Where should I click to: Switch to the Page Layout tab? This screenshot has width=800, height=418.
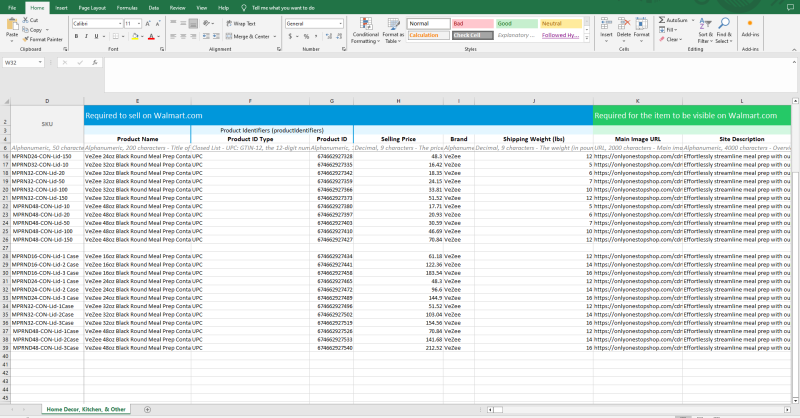point(92,8)
